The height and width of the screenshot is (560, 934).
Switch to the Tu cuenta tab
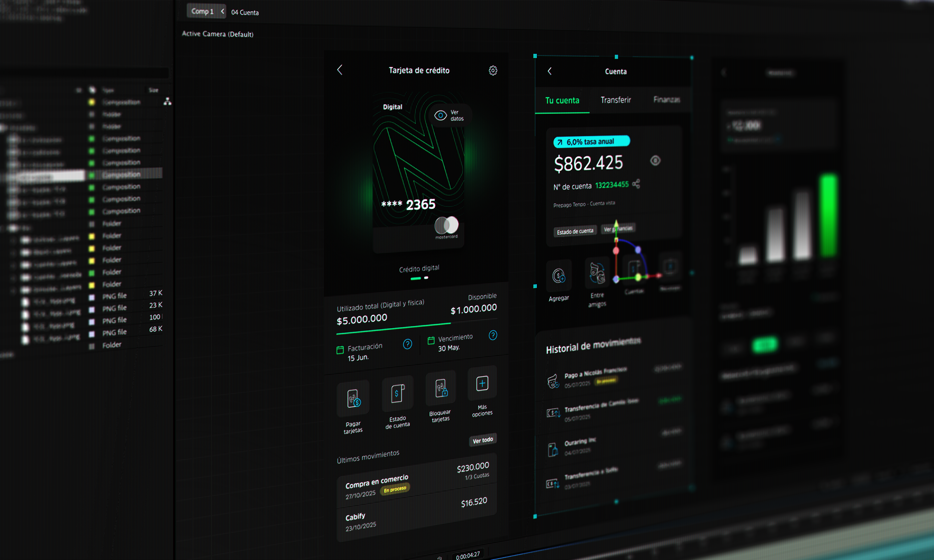click(562, 100)
